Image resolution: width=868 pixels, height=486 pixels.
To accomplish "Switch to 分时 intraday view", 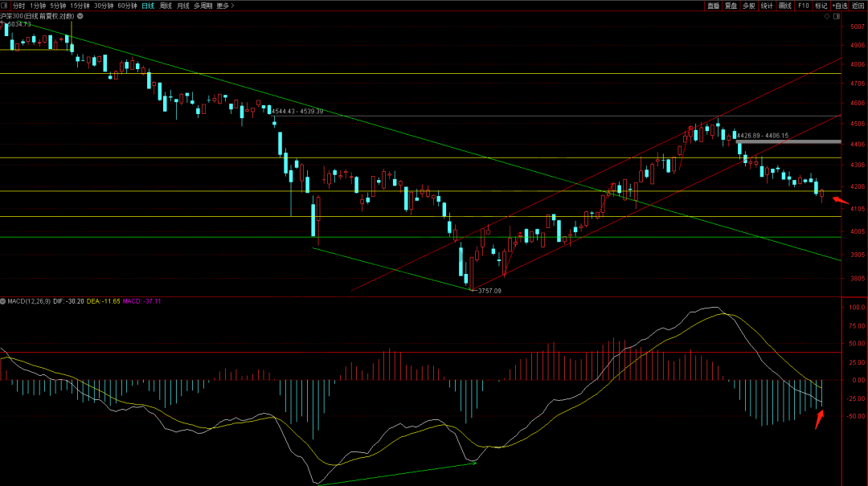I will (19, 6).
